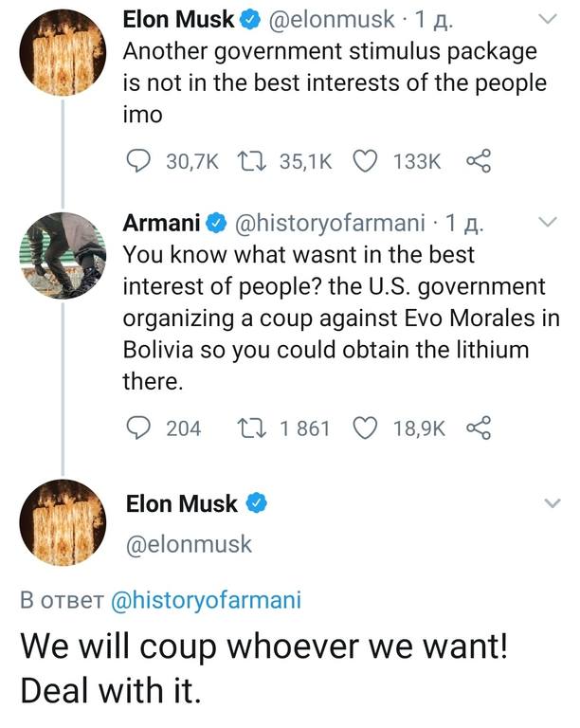Viewport: 580px width, 728px height.
Task: Reply to Elon Musk's stimulus package tweet
Action: [x=138, y=162]
